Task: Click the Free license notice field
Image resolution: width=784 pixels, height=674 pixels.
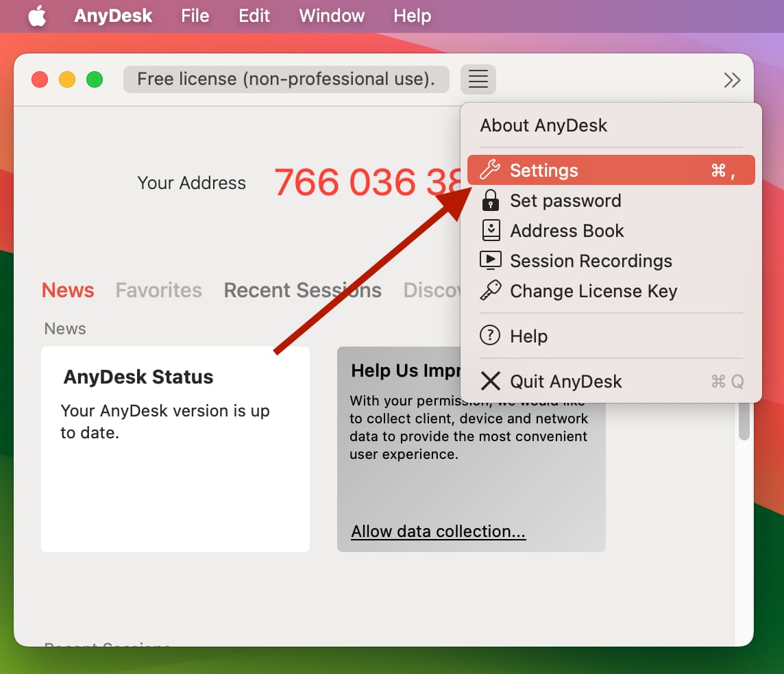Action: pyautogui.click(x=286, y=79)
